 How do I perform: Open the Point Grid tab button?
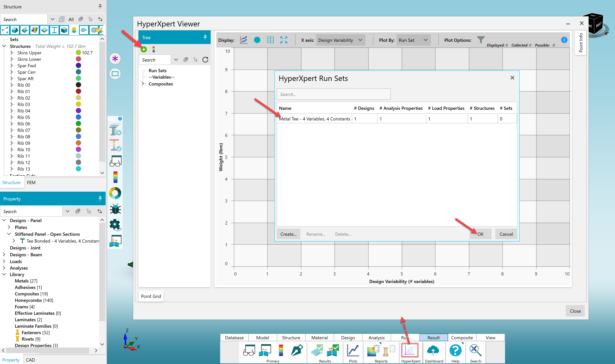[x=151, y=296]
